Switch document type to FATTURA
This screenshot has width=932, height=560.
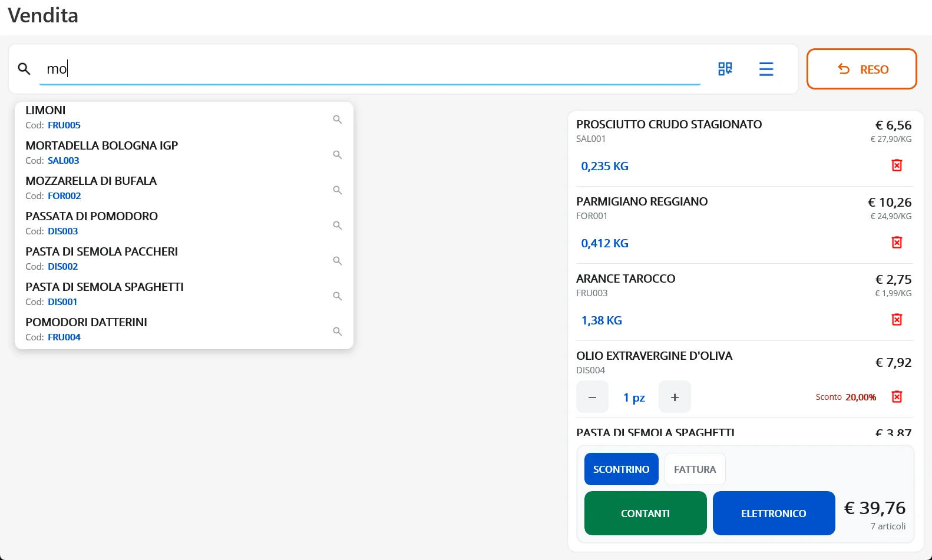pyautogui.click(x=695, y=469)
